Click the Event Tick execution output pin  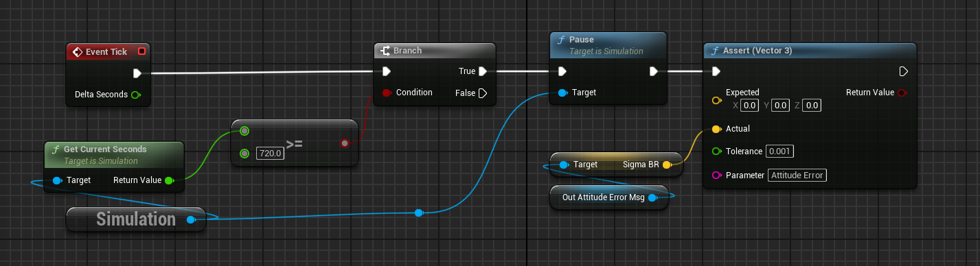[x=137, y=73]
